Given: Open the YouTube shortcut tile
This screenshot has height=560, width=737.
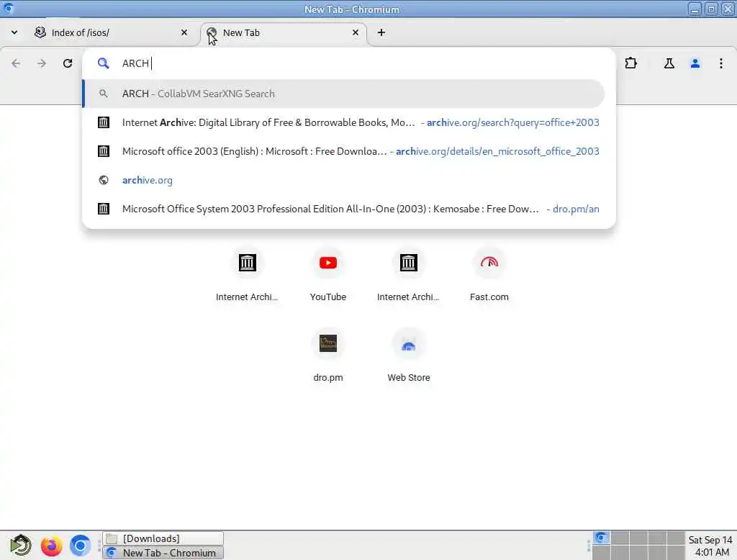Looking at the screenshot, I should coord(328,274).
